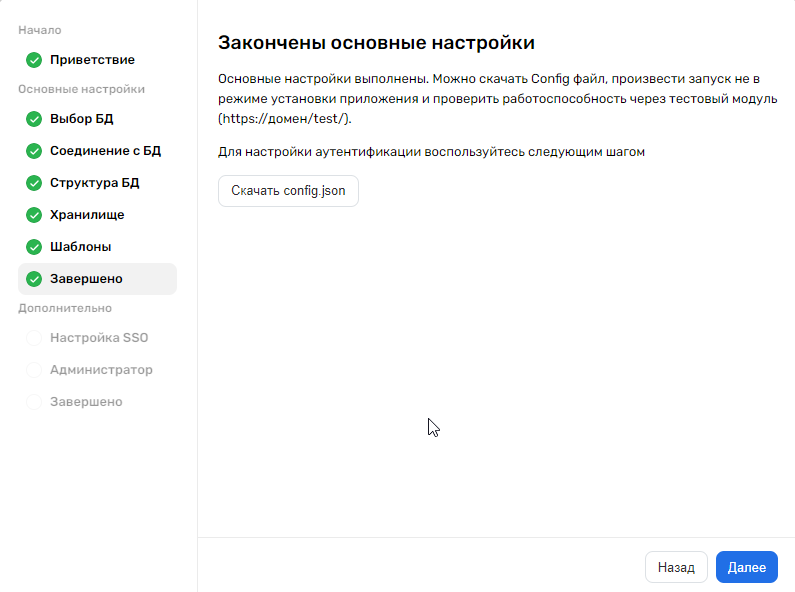
Task: Click the green check icon for Структура БД
Action: tap(34, 183)
